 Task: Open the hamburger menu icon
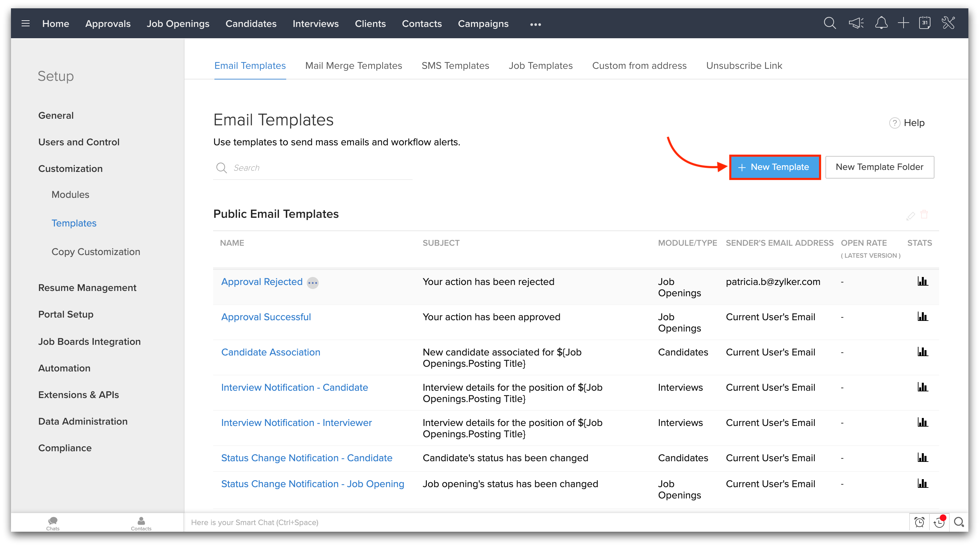click(26, 24)
